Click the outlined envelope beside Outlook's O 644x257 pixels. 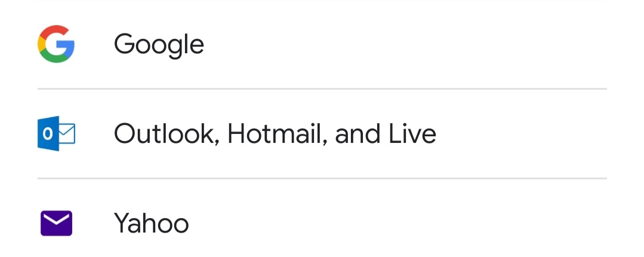[67, 134]
